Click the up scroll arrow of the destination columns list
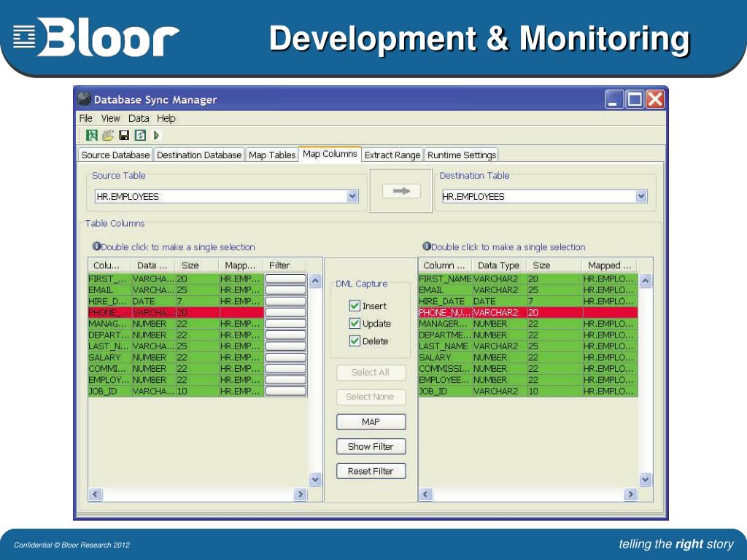The height and width of the screenshot is (560, 747). tap(645, 281)
